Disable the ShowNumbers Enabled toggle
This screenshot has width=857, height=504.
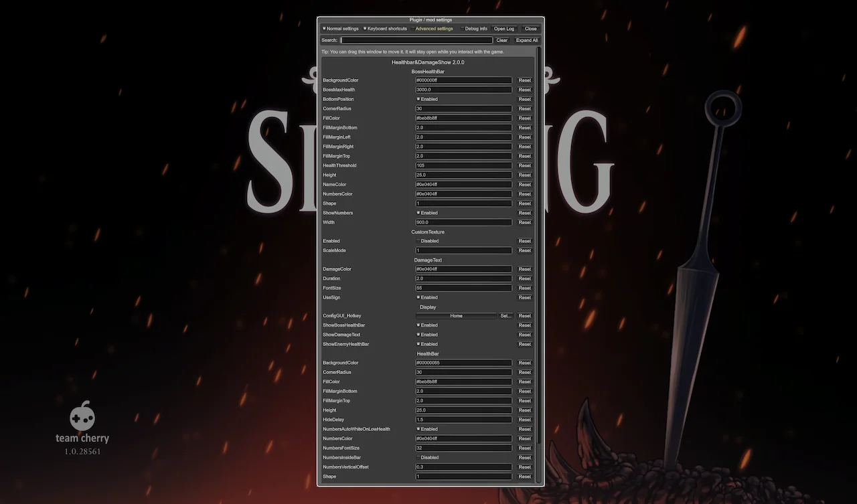point(427,213)
